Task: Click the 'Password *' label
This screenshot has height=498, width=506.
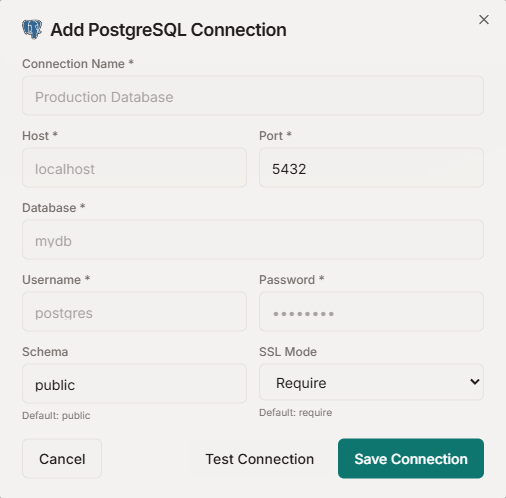Action: point(291,280)
